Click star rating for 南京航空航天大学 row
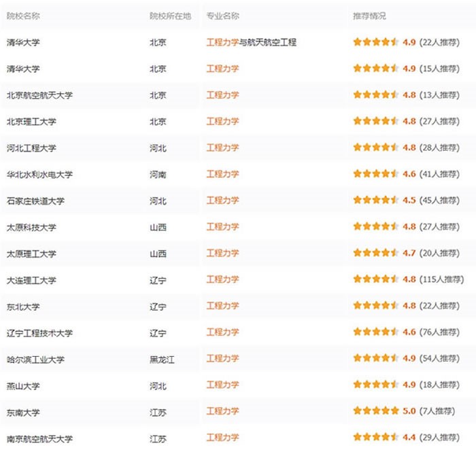 375,438
